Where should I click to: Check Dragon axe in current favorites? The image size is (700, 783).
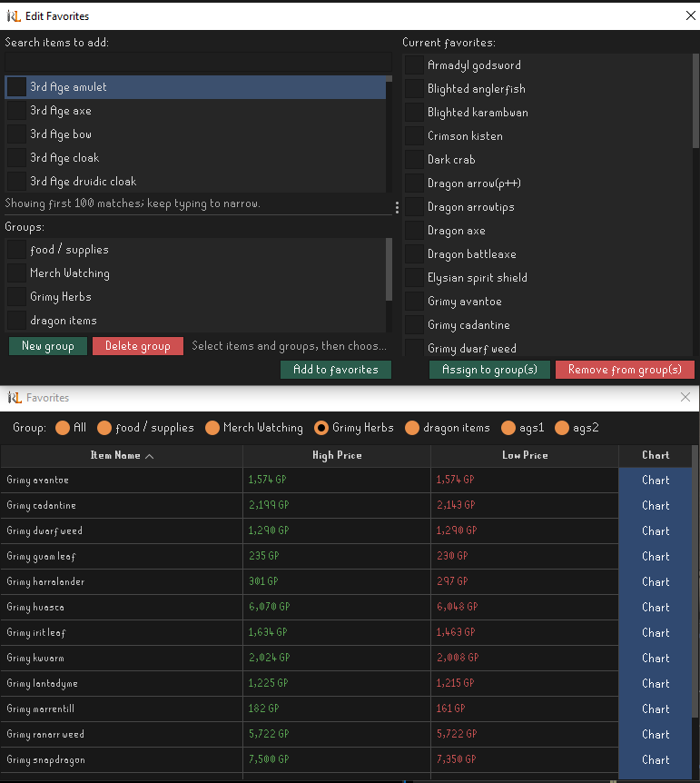click(x=414, y=231)
